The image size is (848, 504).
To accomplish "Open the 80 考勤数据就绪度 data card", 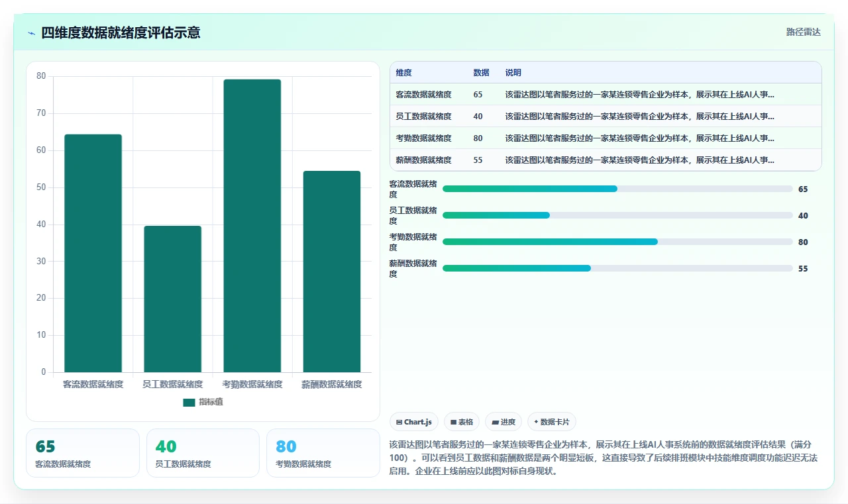I will pos(323,453).
